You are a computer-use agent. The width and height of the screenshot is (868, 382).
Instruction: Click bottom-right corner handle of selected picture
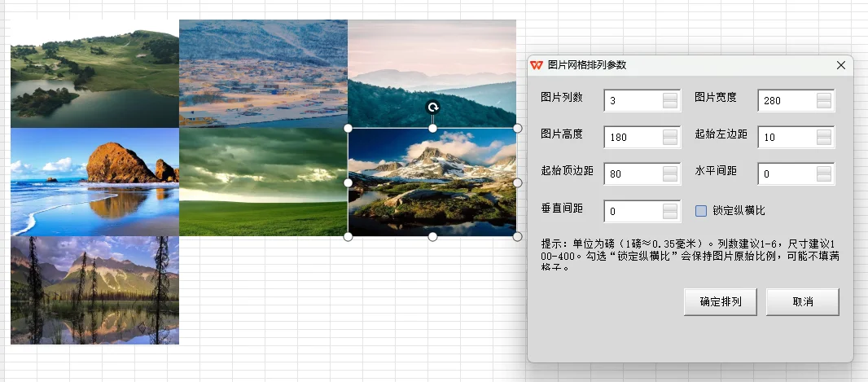[518, 236]
